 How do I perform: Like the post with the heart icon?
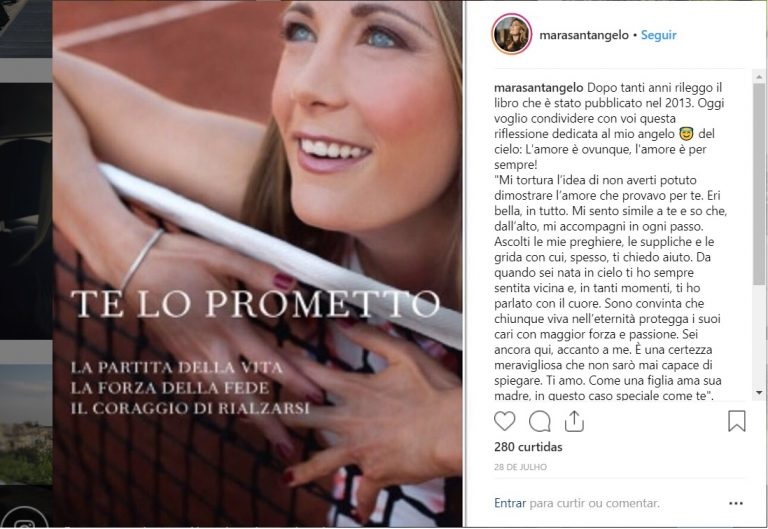[504, 421]
